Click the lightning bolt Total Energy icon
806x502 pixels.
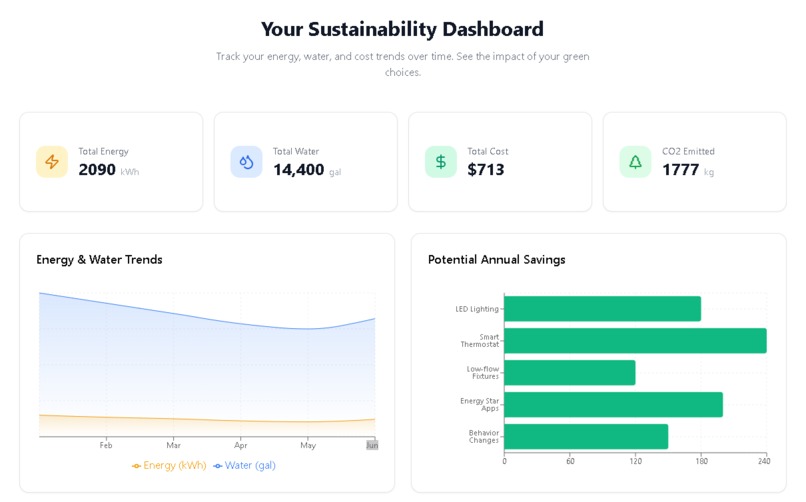(x=51, y=162)
